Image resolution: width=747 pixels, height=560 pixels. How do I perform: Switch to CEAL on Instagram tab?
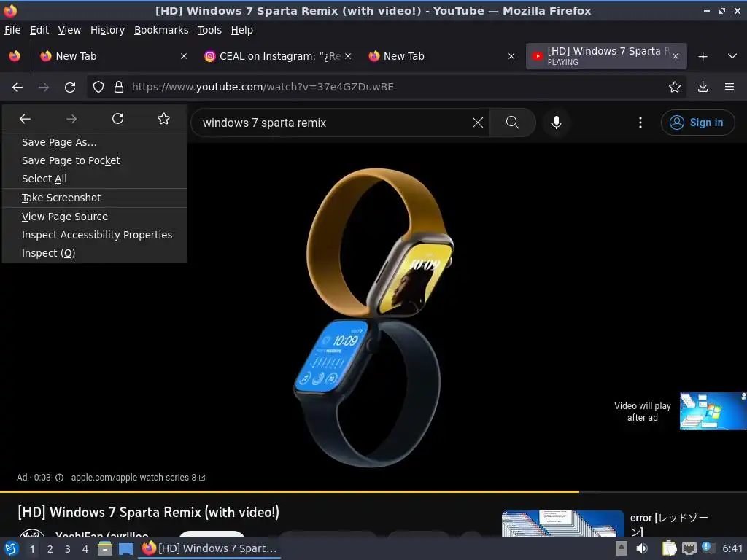[278, 56]
